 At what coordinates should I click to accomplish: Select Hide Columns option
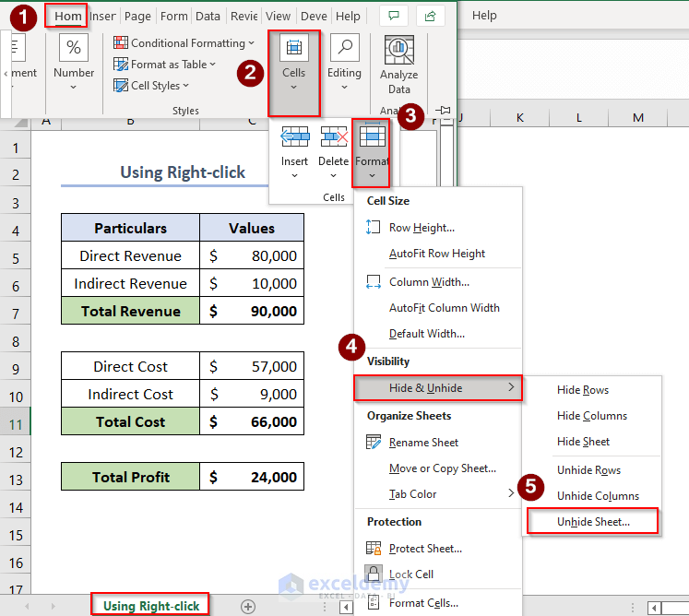591,416
